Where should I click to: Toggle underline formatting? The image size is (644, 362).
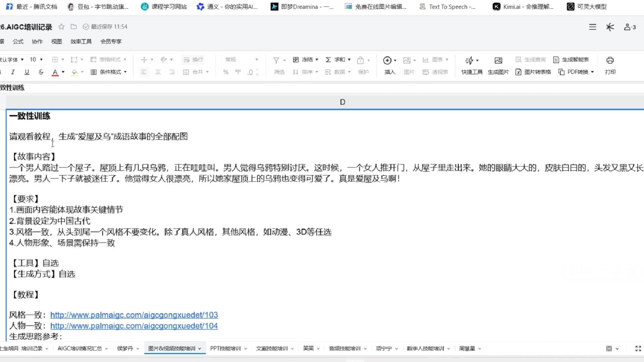(27, 72)
